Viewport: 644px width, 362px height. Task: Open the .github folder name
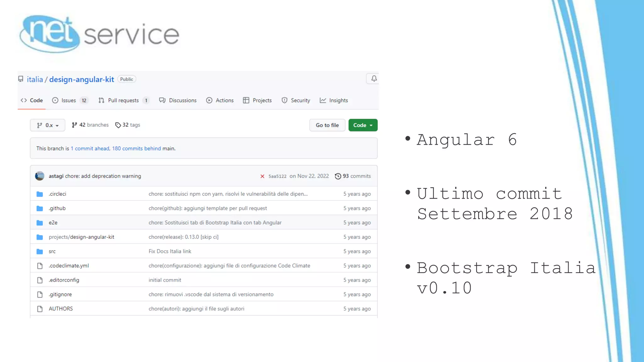point(57,208)
